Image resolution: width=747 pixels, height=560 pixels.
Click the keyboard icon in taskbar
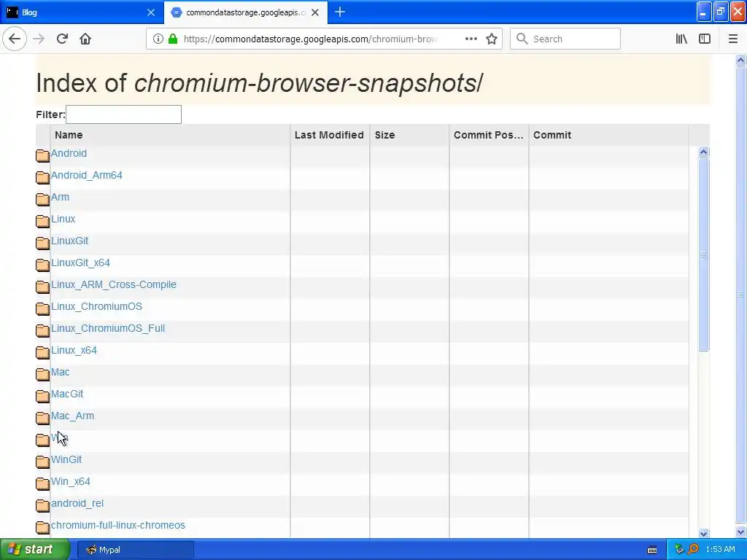652,550
